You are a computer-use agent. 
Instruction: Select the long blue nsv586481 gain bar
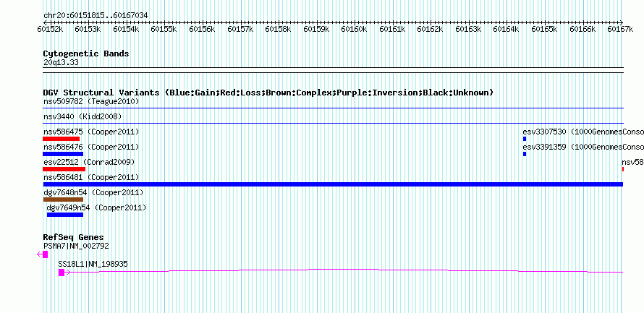333,184
